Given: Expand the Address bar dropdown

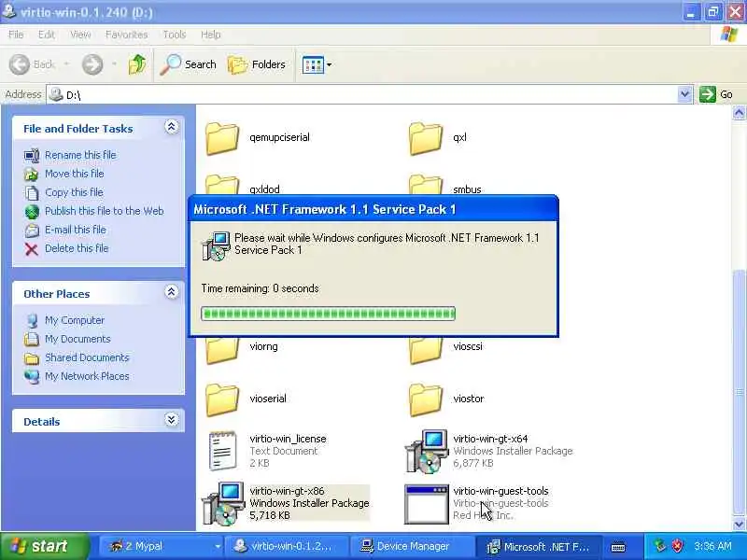Looking at the screenshot, I should (x=684, y=94).
